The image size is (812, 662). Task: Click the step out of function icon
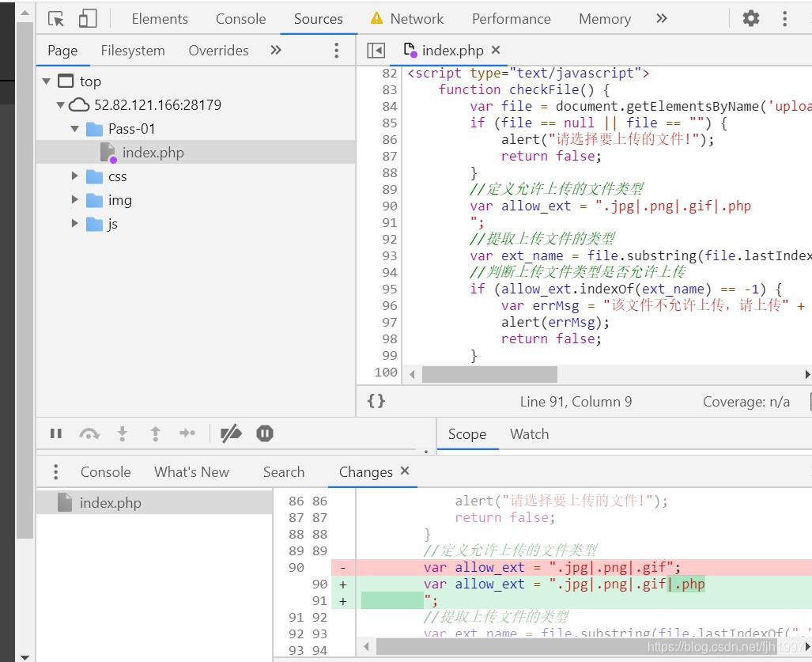pos(156,433)
